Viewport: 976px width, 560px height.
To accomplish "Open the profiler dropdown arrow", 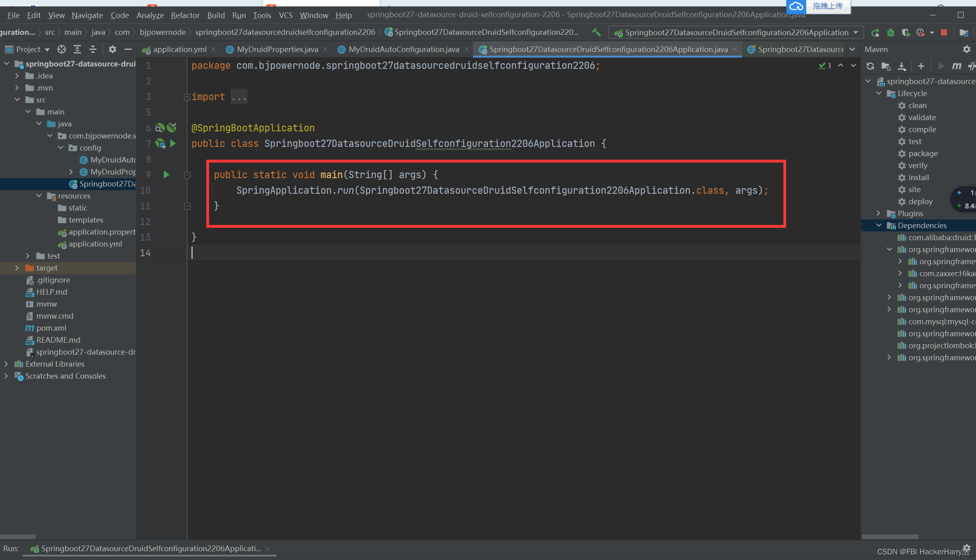I will click(x=932, y=32).
